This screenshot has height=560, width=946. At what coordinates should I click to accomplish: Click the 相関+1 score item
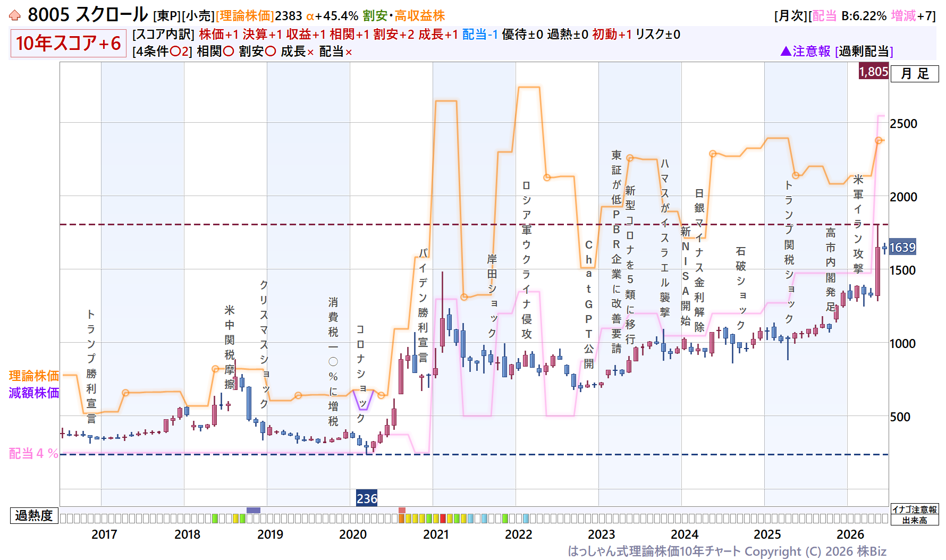point(349,35)
